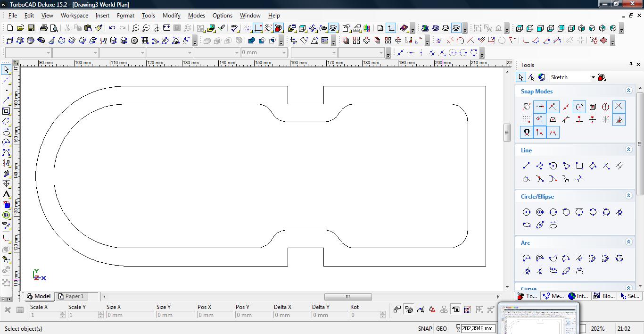Screen dimensions: 644x334
Task: Click the horizontal scrollbar thumb
Action: (347, 297)
